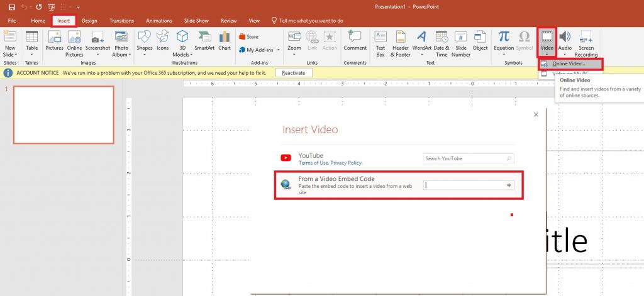644x296 pixels.
Task: Click the Redo icon in title bar
Action: 38,7
